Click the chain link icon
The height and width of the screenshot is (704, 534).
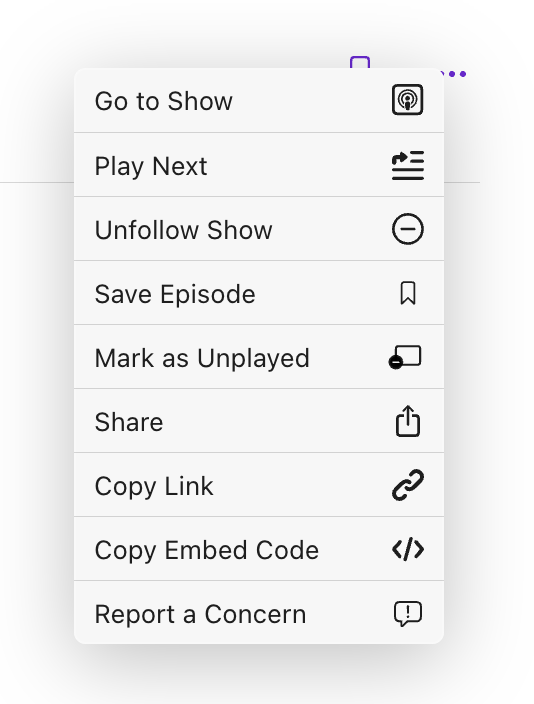[x=407, y=485]
